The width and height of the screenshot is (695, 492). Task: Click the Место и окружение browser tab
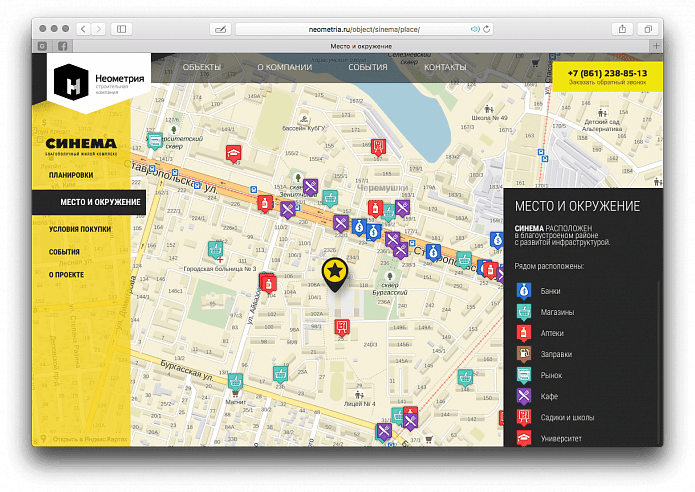pos(361,46)
